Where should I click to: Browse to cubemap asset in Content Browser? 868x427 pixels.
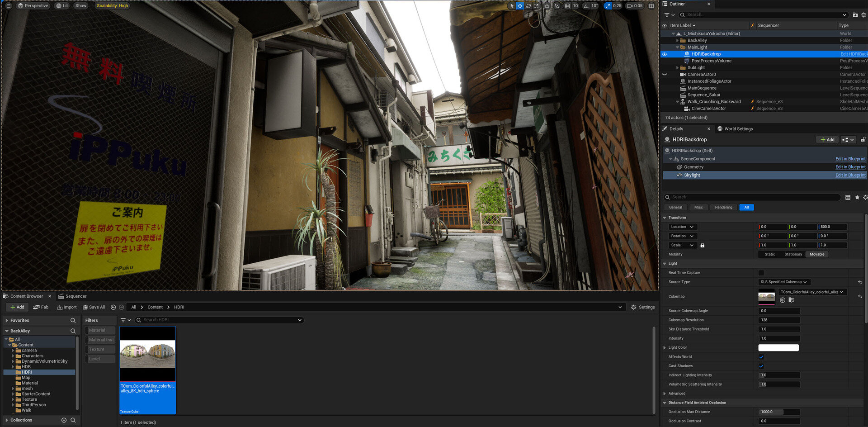791,300
